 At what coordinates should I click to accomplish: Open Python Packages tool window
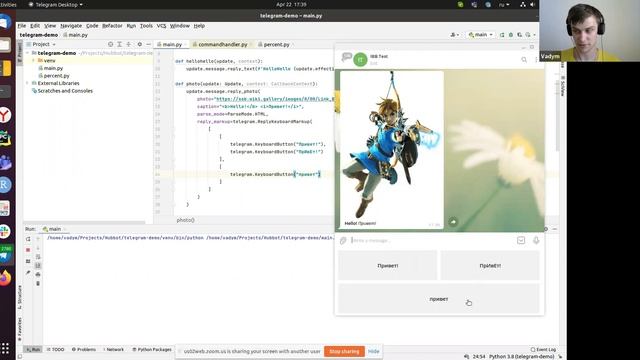tap(152, 349)
